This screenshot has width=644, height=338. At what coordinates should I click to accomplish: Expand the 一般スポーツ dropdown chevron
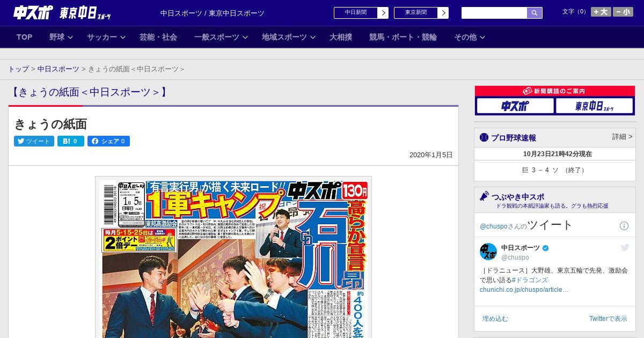[245, 37]
